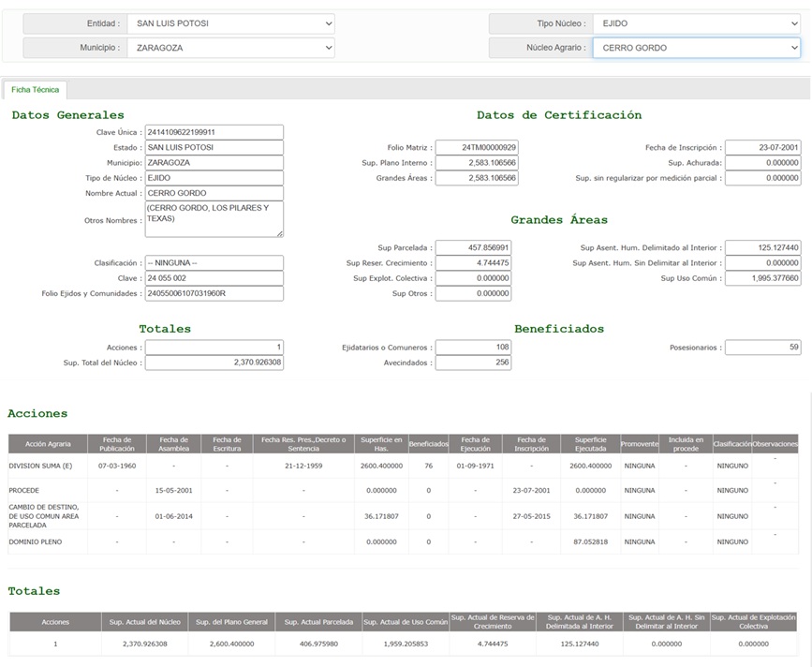Image resolution: width=812 pixels, height=667 pixels.
Task: Select the DIVISION SUMA (E) row
Action: tap(404, 466)
